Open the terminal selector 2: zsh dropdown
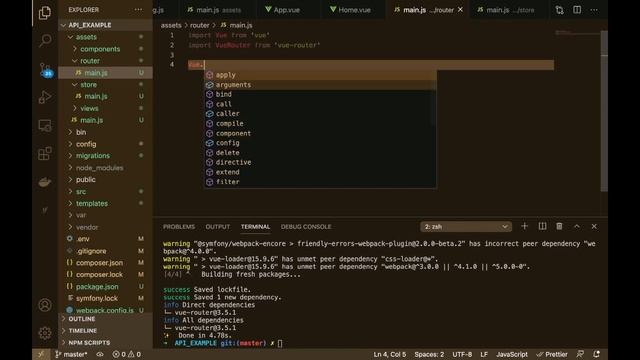The height and width of the screenshot is (360, 640). click(x=466, y=227)
